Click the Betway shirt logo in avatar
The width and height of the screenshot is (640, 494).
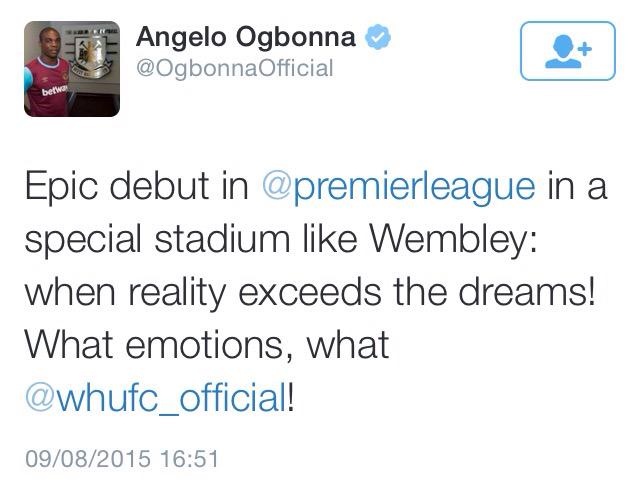coord(54,91)
